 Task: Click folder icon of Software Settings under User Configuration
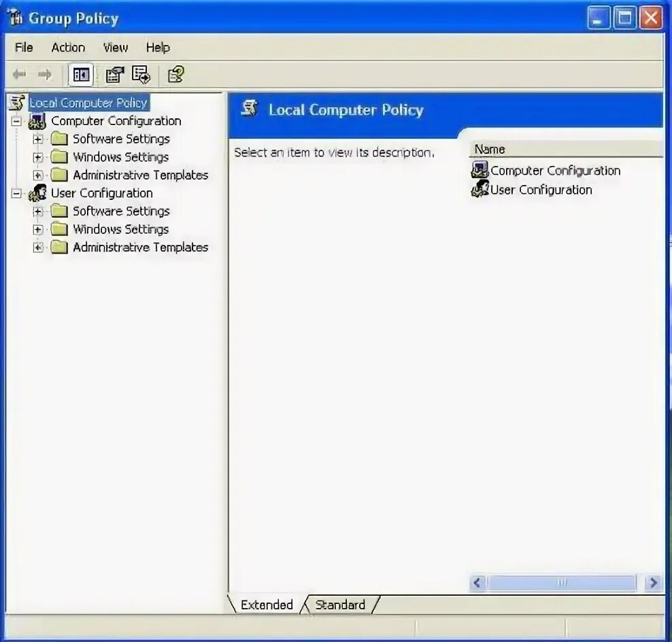click(x=59, y=211)
